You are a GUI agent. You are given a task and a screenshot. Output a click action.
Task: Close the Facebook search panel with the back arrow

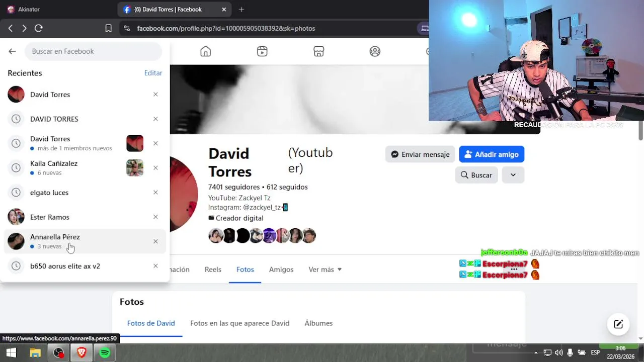13,51
